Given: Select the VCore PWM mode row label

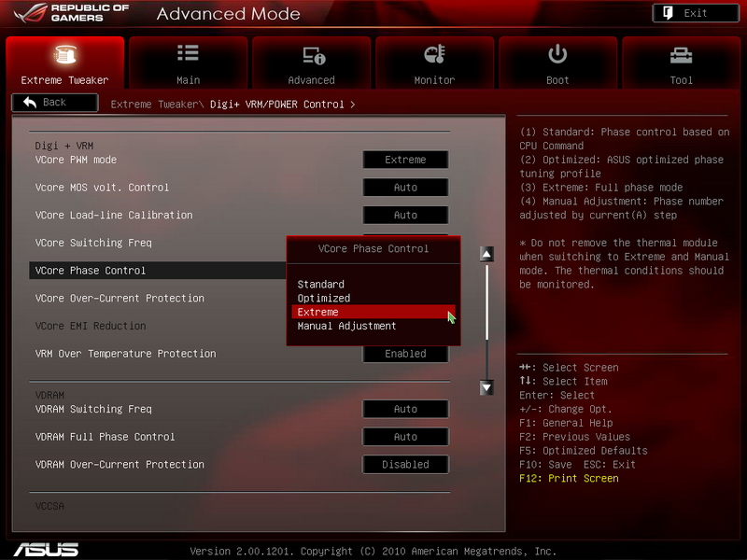Looking at the screenshot, I should pyautogui.click(x=76, y=160).
